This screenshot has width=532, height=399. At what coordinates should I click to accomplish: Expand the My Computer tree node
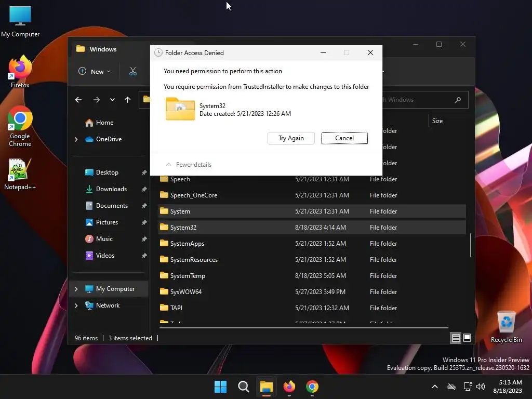(x=76, y=289)
